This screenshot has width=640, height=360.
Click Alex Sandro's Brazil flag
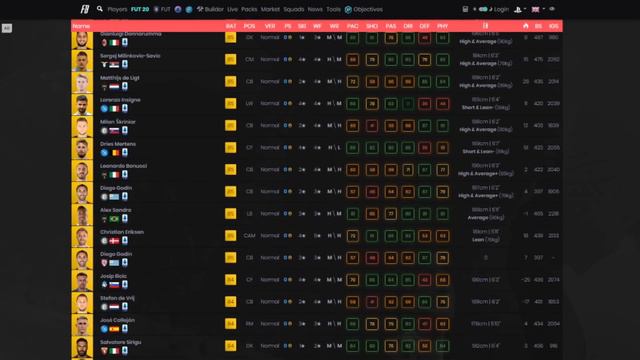(115, 219)
